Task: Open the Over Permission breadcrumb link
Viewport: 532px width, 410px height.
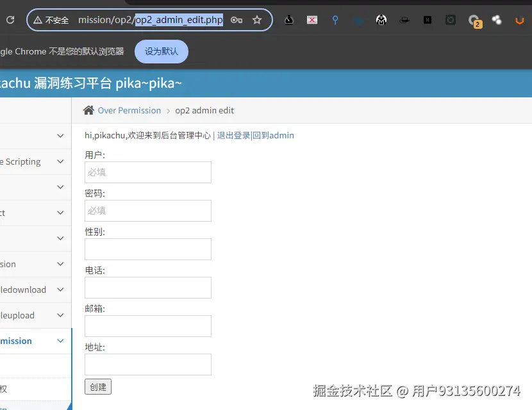Action: coord(129,111)
